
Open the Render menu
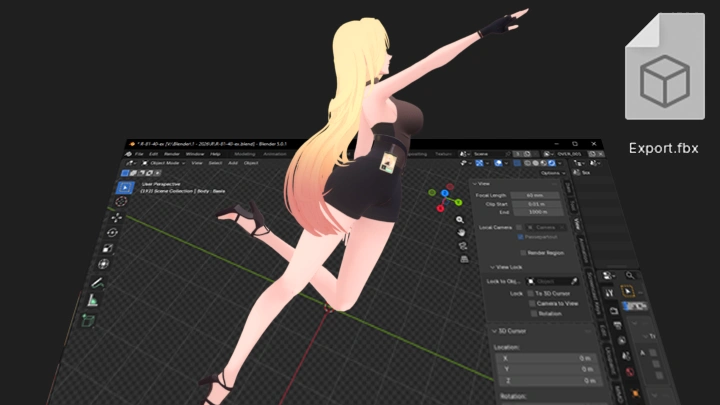171,154
